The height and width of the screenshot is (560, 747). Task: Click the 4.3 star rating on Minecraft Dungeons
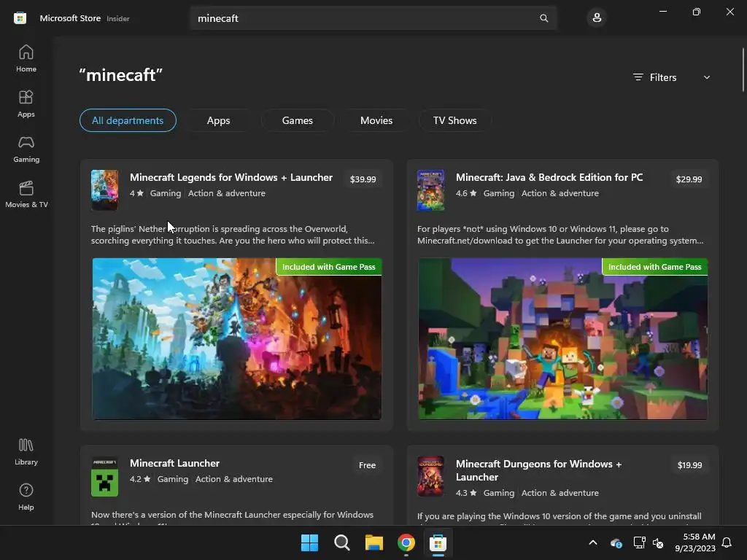[x=466, y=493]
